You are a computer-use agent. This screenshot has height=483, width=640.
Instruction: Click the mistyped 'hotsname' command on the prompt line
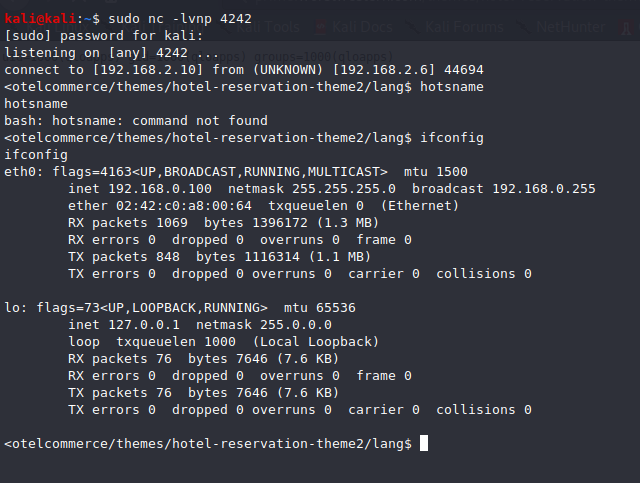[x=452, y=87]
